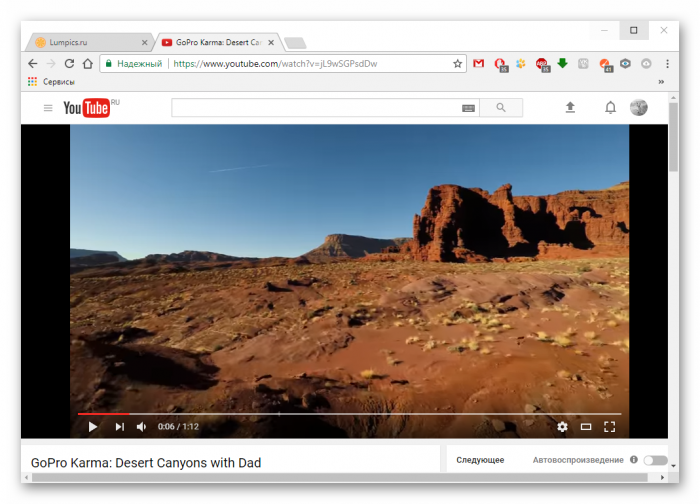
Task: Mute the video volume speaker icon
Action: [141, 427]
